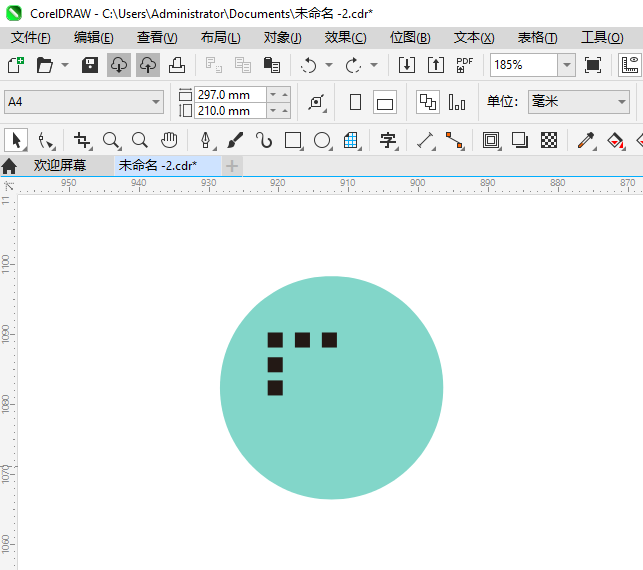Toggle the rulers display icon
The height and width of the screenshot is (570, 643).
coord(630,65)
